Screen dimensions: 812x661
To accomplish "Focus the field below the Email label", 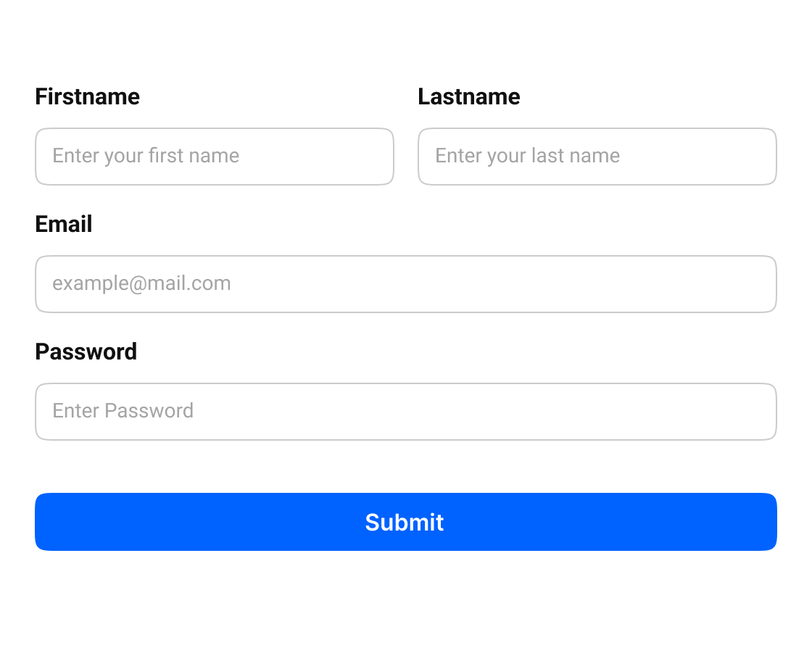I will click(406, 284).
